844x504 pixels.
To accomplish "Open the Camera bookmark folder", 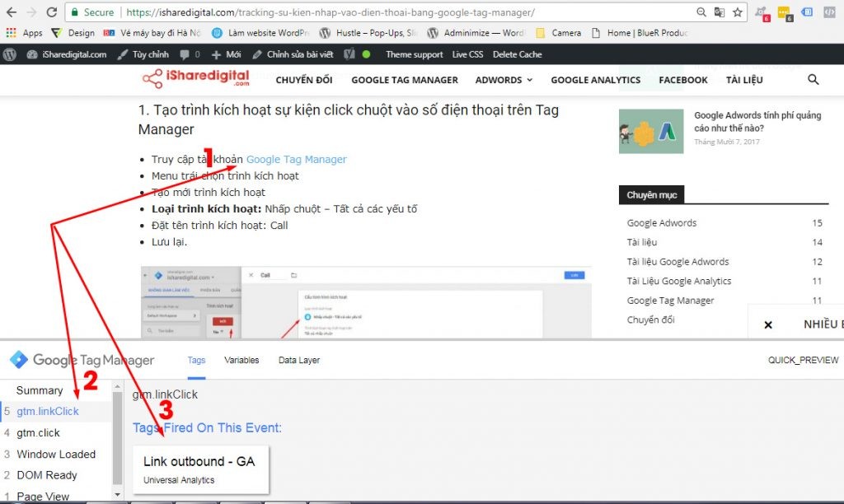I will [x=559, y=33].
